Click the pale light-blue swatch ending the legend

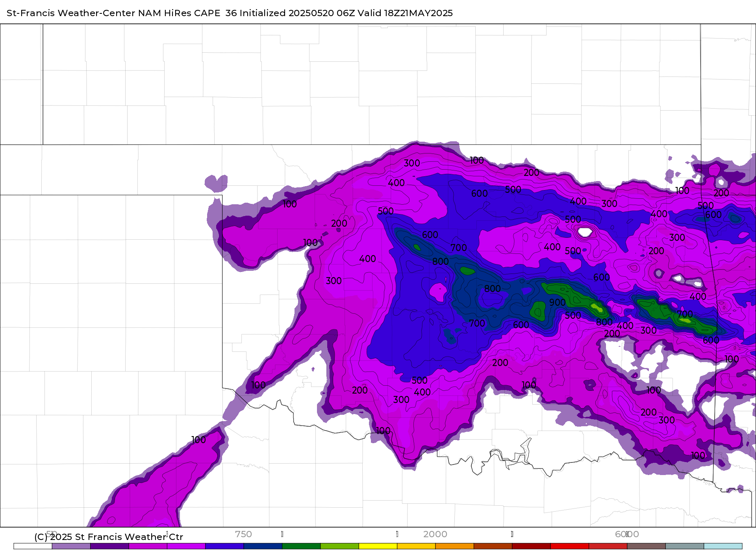coord(723,546)
